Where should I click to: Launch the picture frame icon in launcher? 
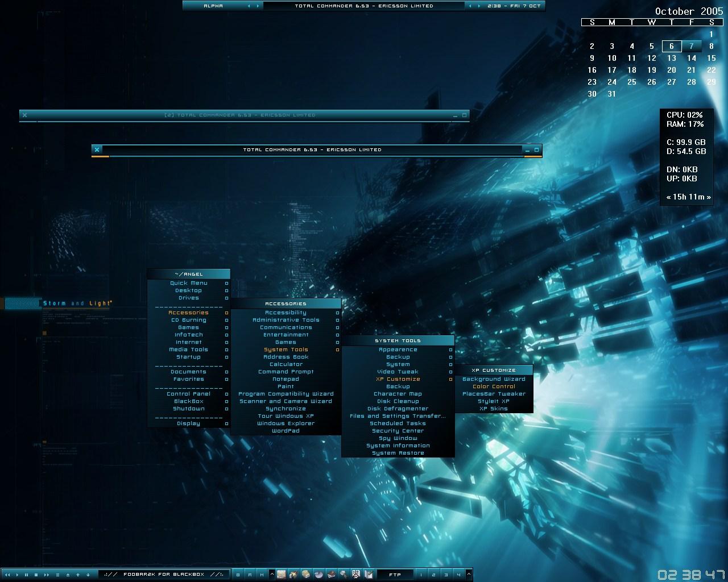pos(281,575)
